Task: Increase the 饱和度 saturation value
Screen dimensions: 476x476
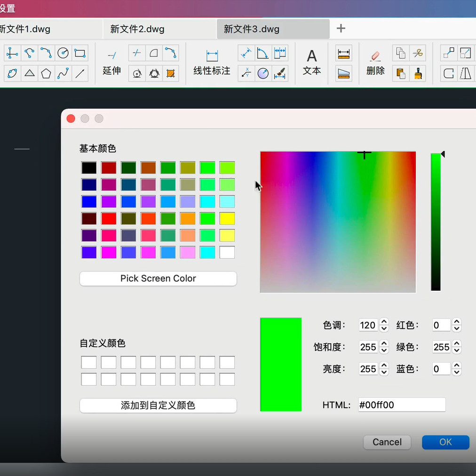Action: (x=384, y=343)
